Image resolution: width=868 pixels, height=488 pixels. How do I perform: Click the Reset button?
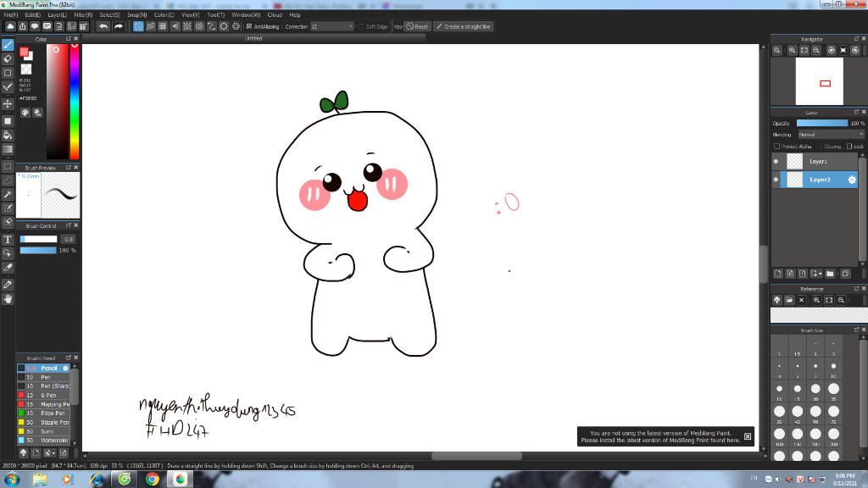417,26
